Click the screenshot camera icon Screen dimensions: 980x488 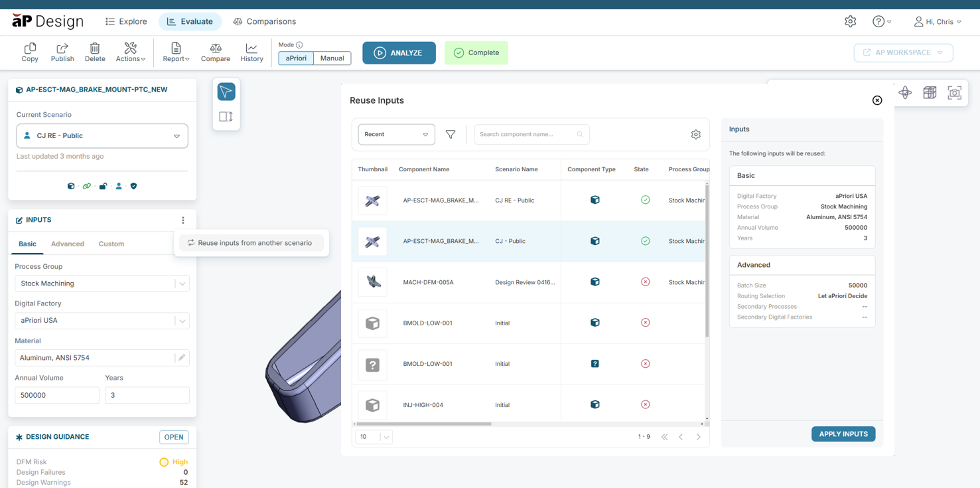click(x=954, y=93)
